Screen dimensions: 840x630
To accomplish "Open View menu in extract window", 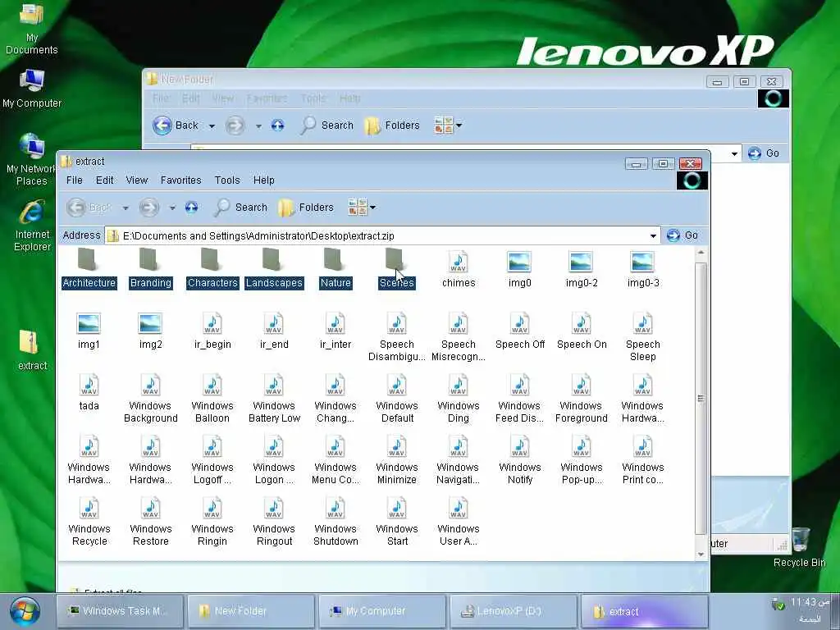I will (x=137, y=180).
